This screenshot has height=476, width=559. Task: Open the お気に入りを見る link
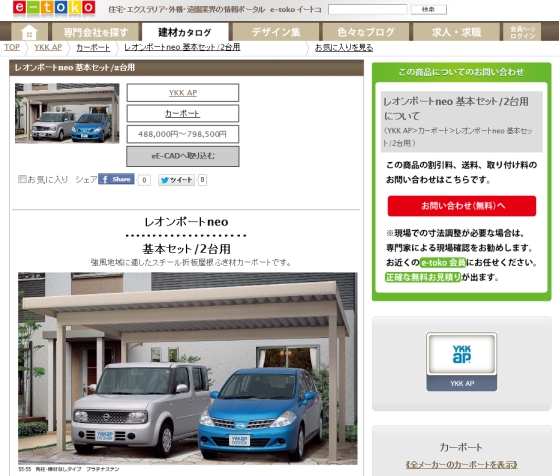coord(344,47)
